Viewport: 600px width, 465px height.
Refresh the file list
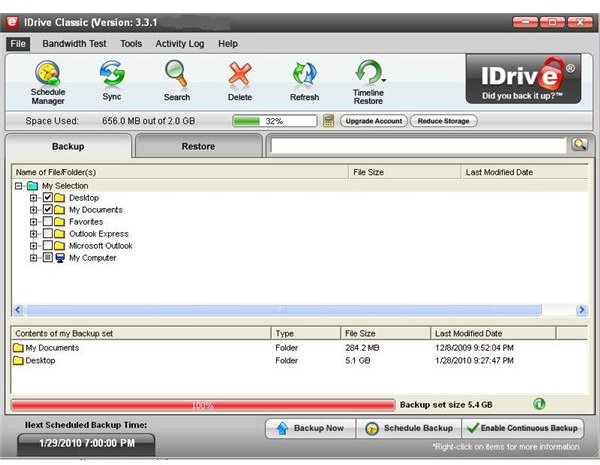[304, 81]
